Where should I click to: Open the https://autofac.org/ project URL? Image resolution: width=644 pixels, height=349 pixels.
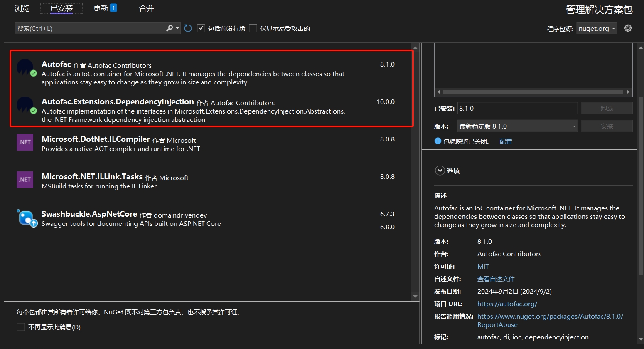(507, 304)
